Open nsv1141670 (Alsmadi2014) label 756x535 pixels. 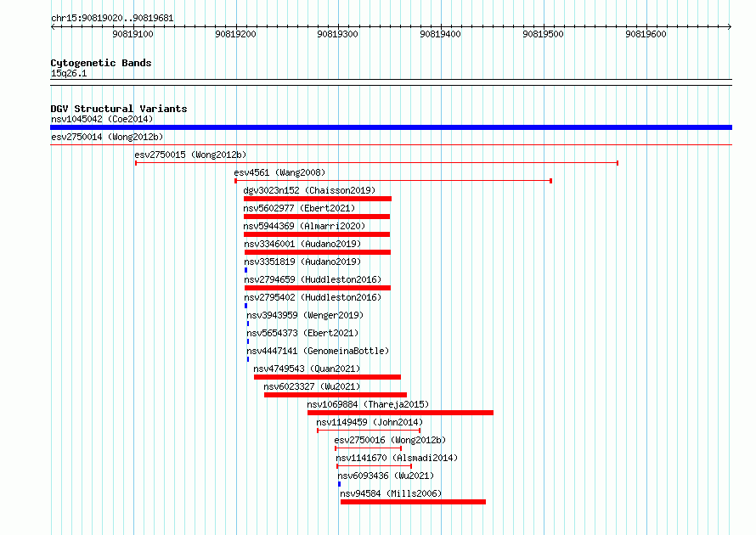click(x=397, y=458)
